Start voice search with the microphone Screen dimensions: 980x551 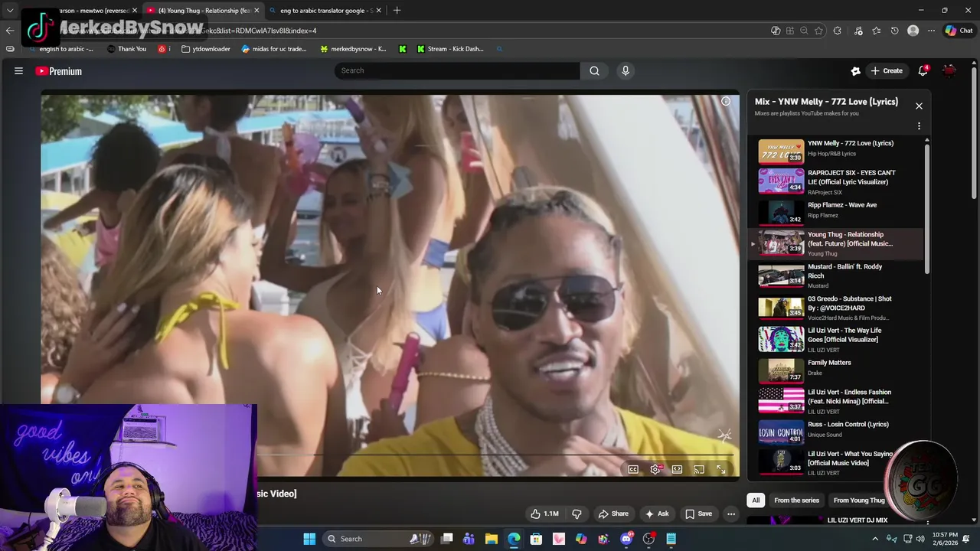coord(626,70)
